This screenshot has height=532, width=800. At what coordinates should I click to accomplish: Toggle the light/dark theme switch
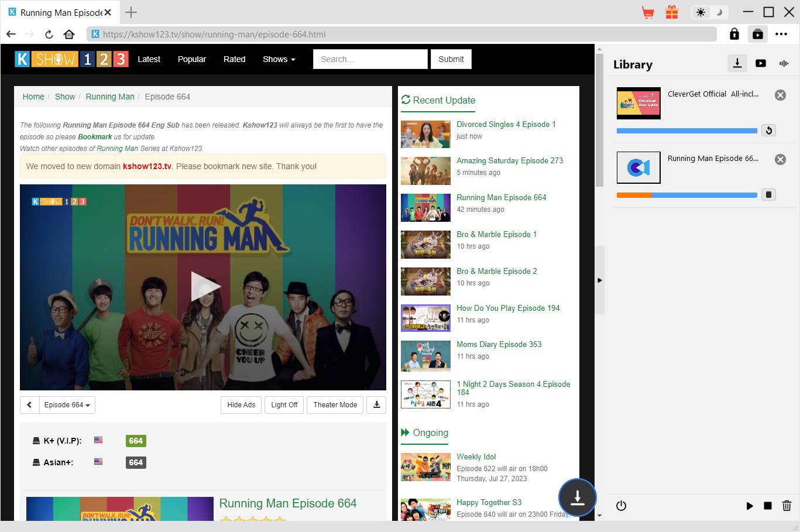[709, 12]
